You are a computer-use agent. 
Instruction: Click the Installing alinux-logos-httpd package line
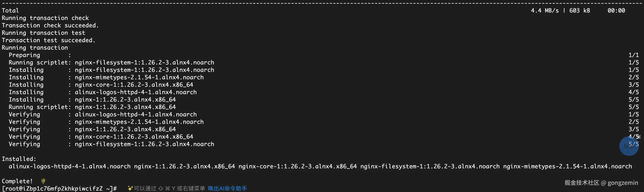pos(103,92)
